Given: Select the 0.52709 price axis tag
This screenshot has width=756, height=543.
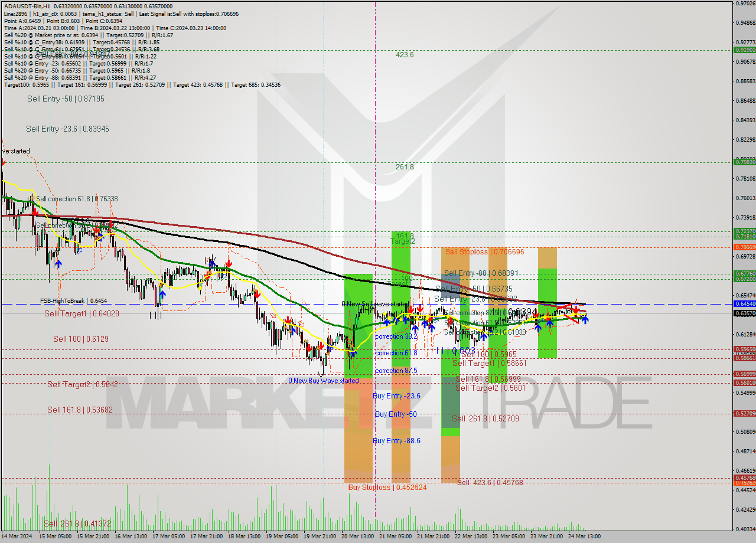Looking at the screenshot, I should coord(745,413).
